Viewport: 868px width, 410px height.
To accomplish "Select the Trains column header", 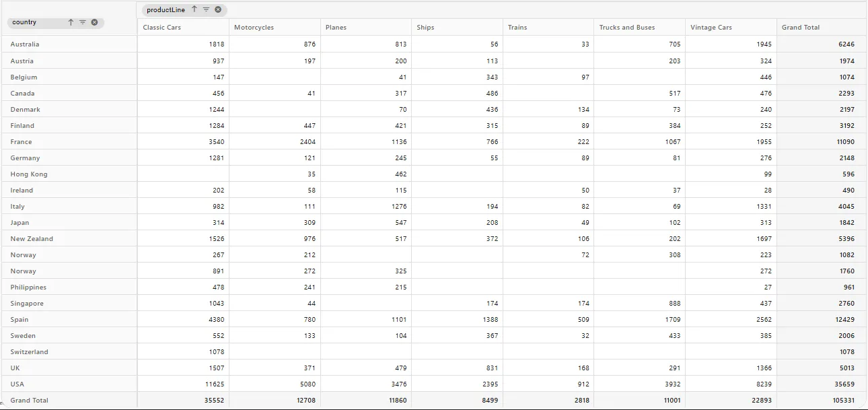I will coord(517,28).
